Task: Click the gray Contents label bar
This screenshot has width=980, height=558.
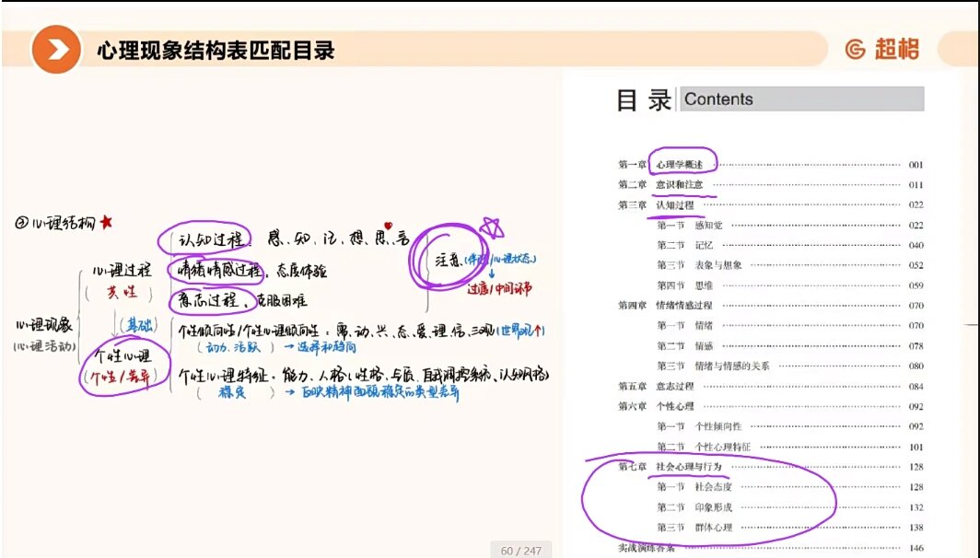Action: click(802, 99)
